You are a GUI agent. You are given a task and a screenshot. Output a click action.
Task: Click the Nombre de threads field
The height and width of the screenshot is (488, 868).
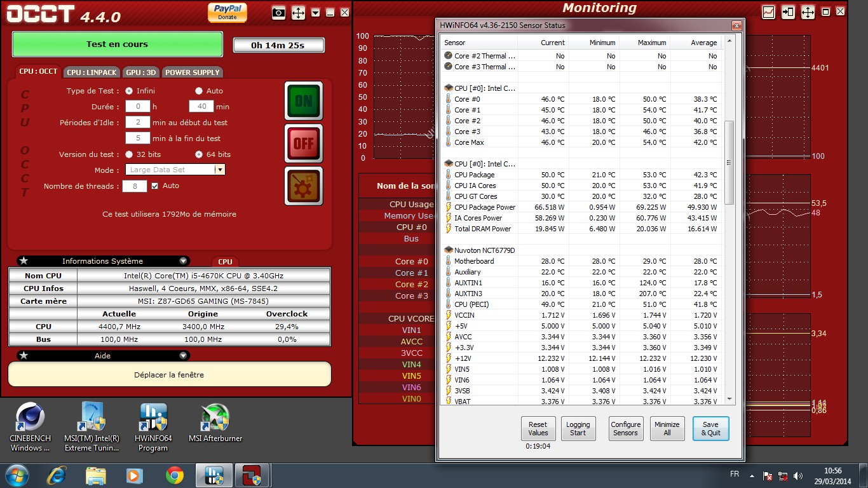coord(135,186)
